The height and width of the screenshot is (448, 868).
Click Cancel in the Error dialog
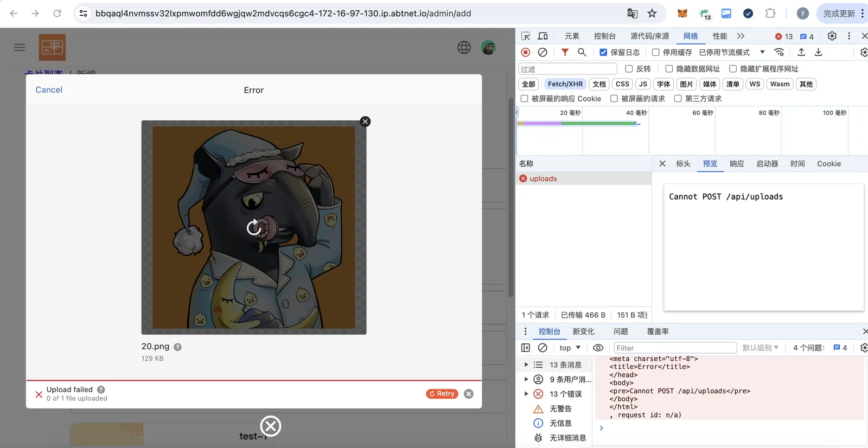[x=49, y=90]
